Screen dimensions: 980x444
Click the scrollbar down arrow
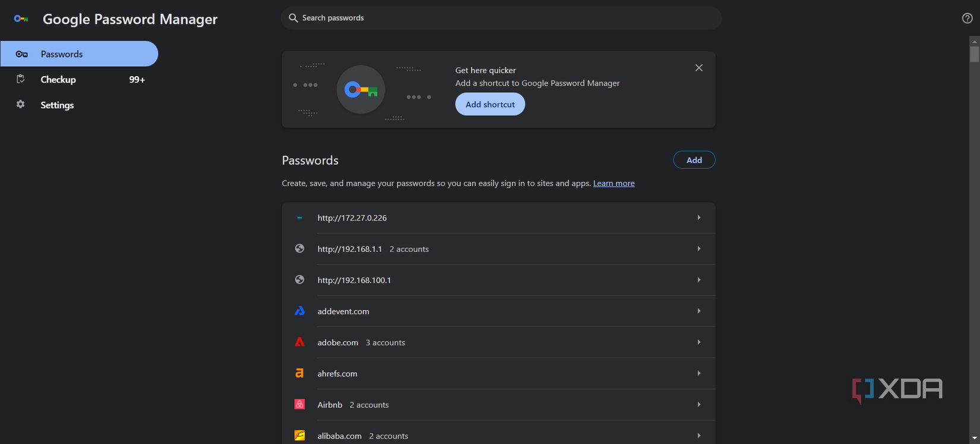974,438
